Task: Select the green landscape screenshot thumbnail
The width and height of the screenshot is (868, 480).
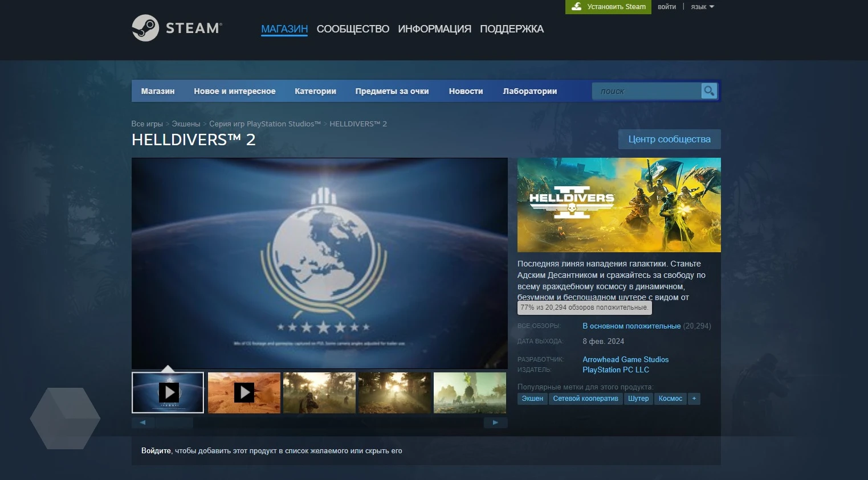Action: coord(470,392)
